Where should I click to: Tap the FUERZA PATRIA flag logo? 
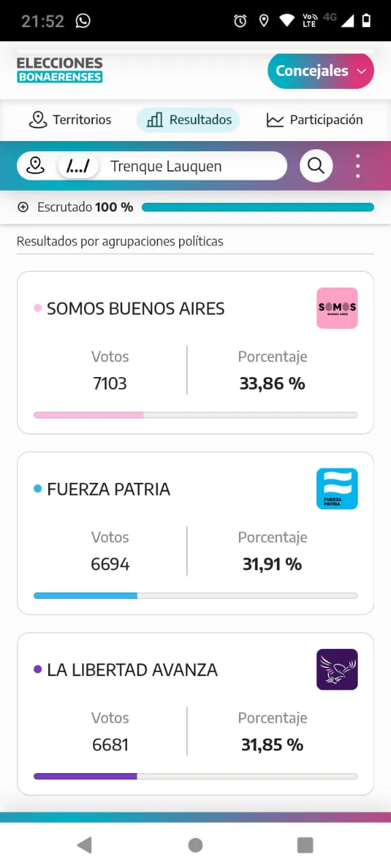tap(337, 488)
